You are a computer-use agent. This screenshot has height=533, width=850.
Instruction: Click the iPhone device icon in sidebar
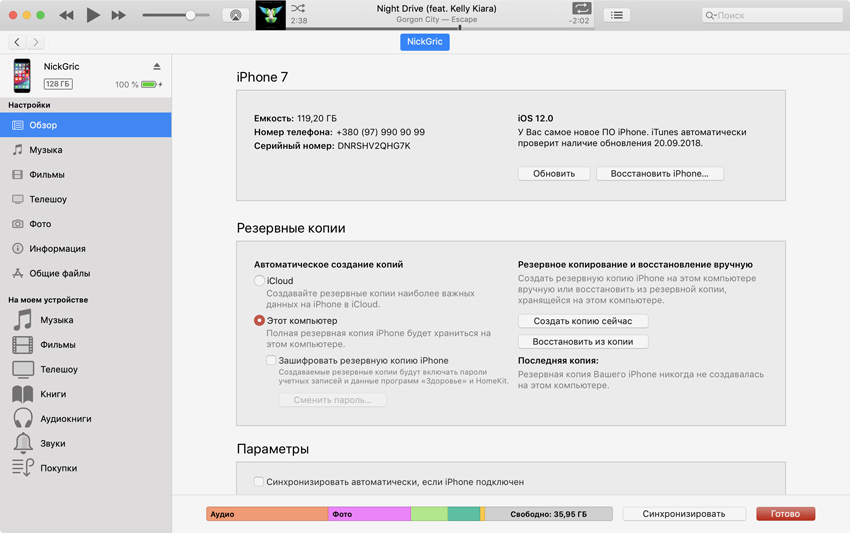point(22,75)
